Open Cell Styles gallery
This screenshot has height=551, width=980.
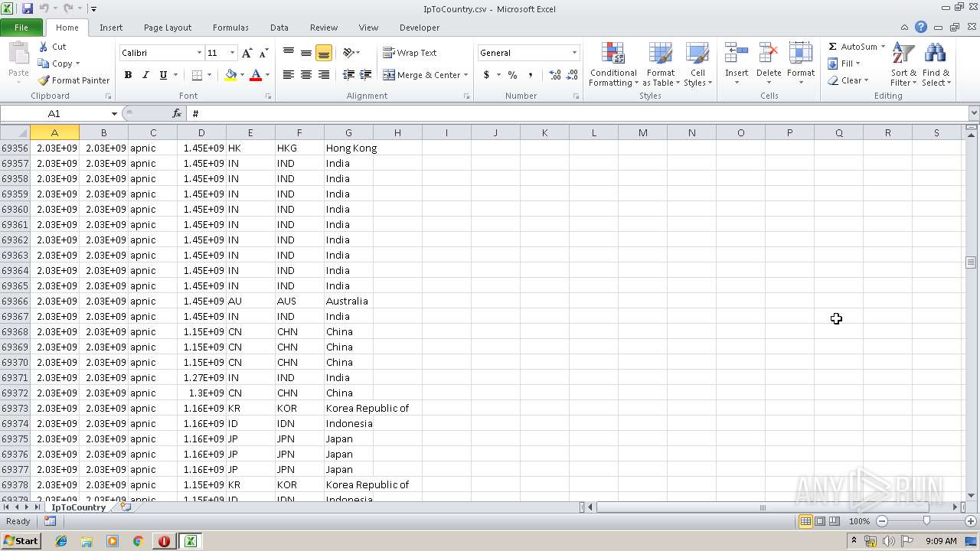[697, 64]
